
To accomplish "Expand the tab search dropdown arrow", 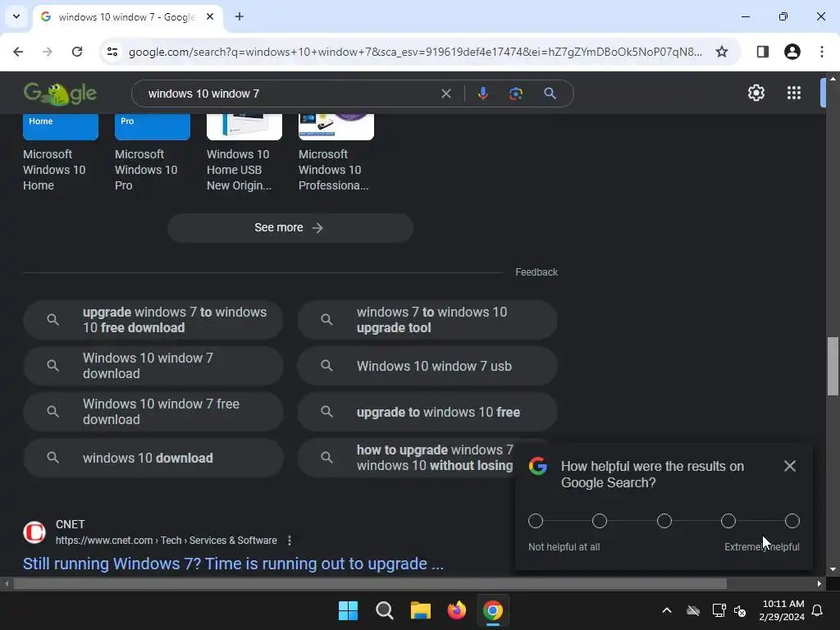I will point(16,16).
